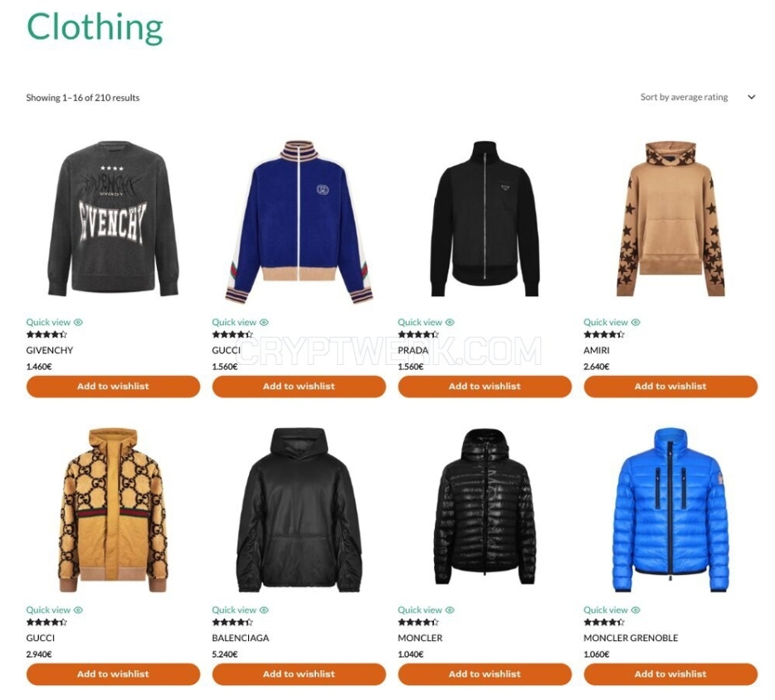The height and width of the screenshot is (700, 775).
Task: Click the eye icon under the Gucci GG jacket
Action: (x=78, y=610)
